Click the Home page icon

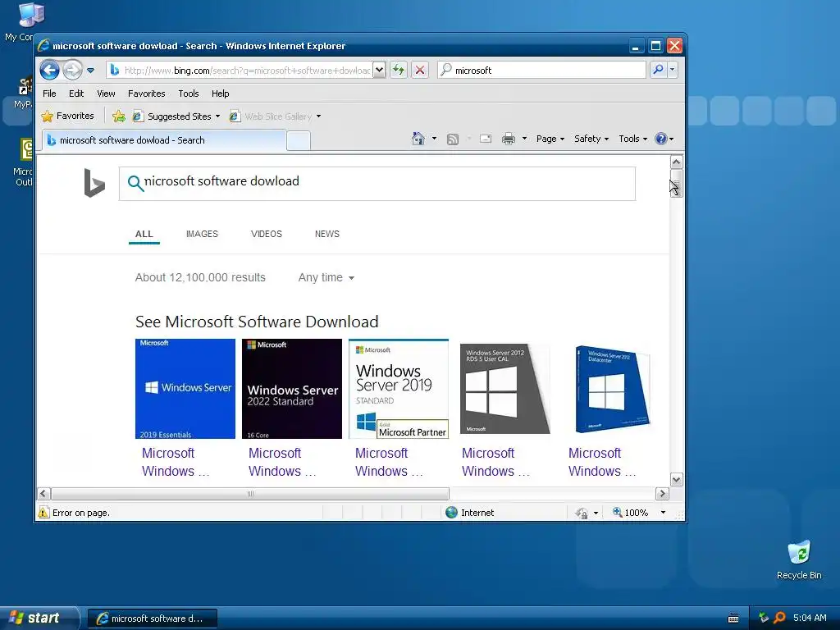click(418, 139)
